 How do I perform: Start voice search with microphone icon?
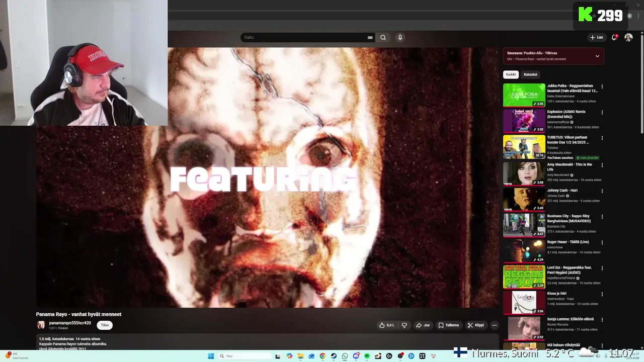(x=400, y=37)
